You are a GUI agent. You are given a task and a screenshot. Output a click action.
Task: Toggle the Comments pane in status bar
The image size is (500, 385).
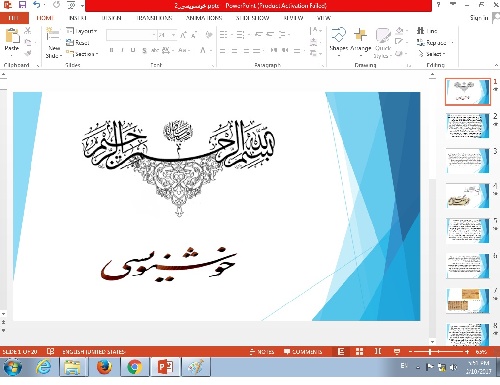point(303,352)
